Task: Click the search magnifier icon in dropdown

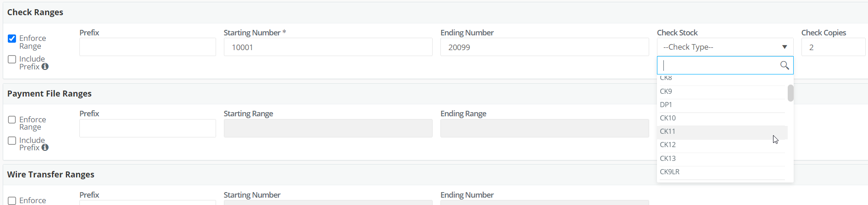Action: coord(785,65)
